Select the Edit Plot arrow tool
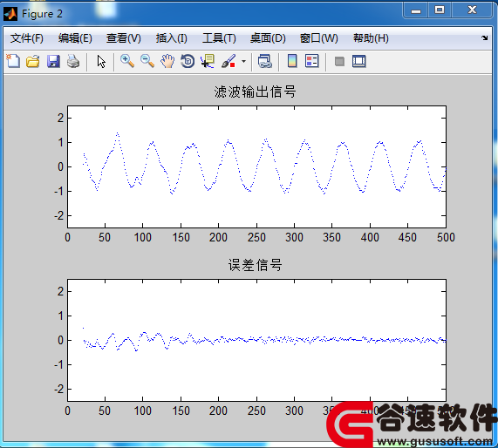The width and height of the screenshot is (498, 448). click(x=101, y=61)
